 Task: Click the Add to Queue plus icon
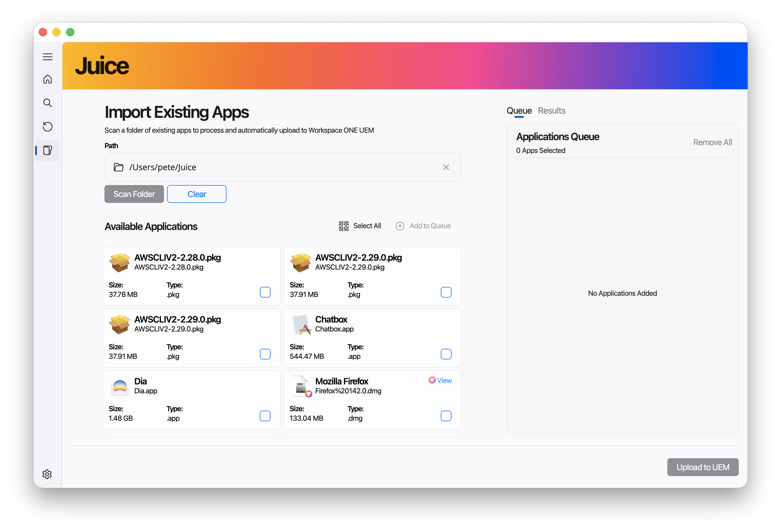pos(399,226)
